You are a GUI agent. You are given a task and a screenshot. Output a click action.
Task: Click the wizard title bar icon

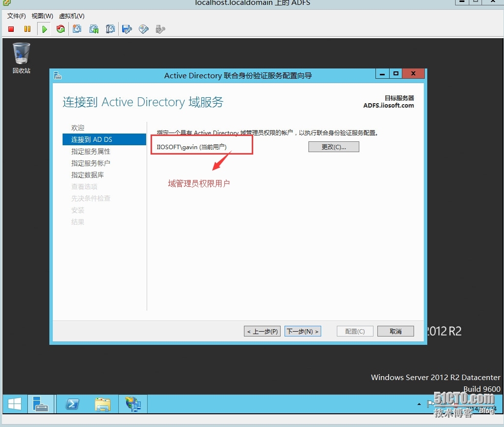[x=58, y=75]
